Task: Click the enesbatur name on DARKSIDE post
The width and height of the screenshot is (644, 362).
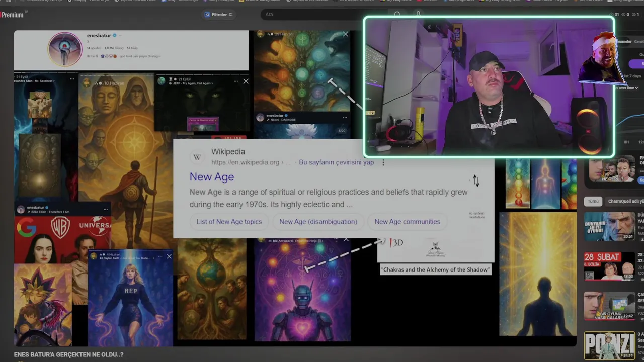Action: pyautogui.click(x=275, y=115)
